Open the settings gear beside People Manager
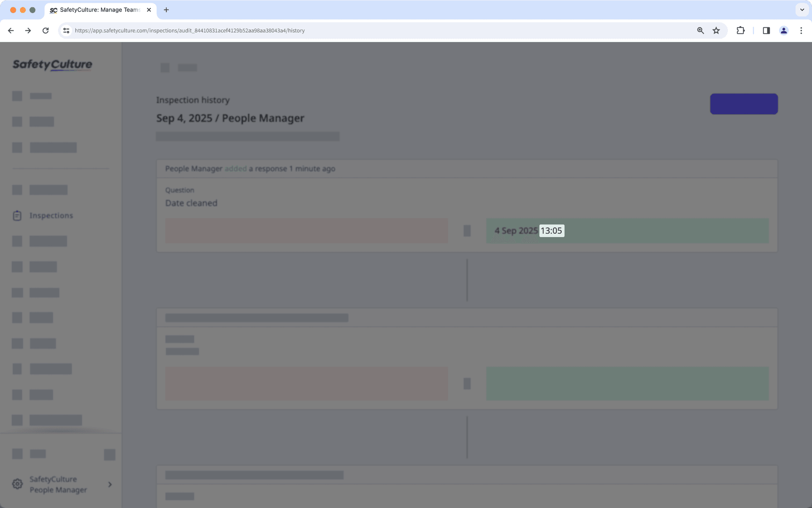The height and width of the screenshot is (508, 812). (x=17, y=484)
